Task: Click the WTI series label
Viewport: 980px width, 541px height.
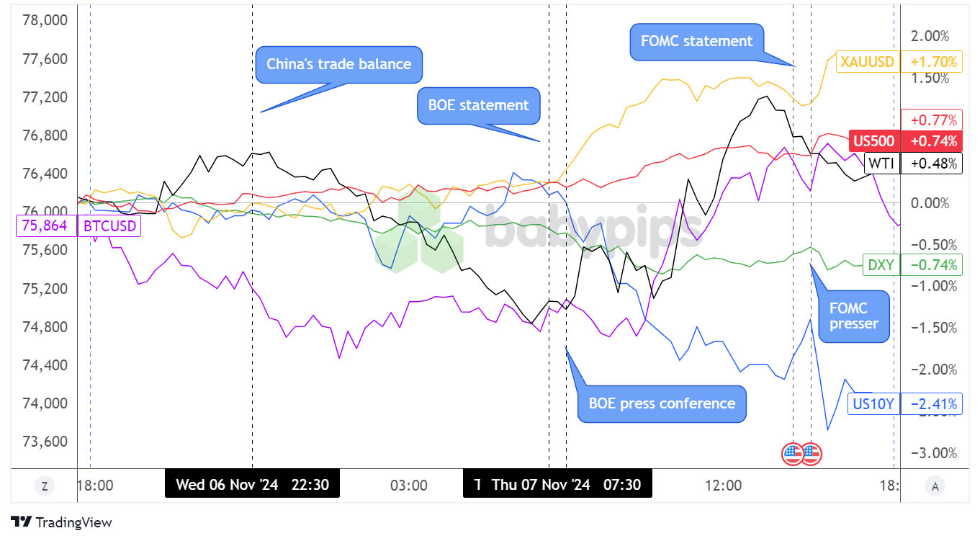Action: pyautogui.click(x=881, y=164)
